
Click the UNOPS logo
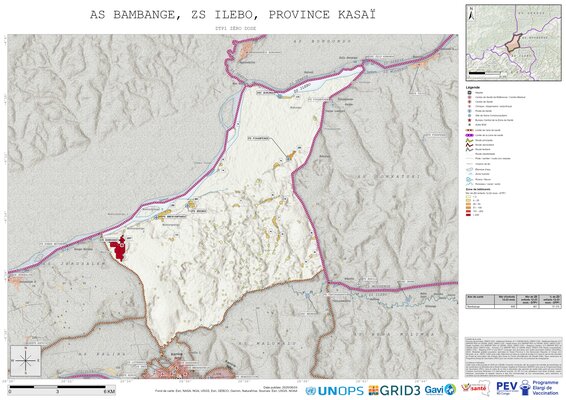pyautogui.click(x=335, y=391)
